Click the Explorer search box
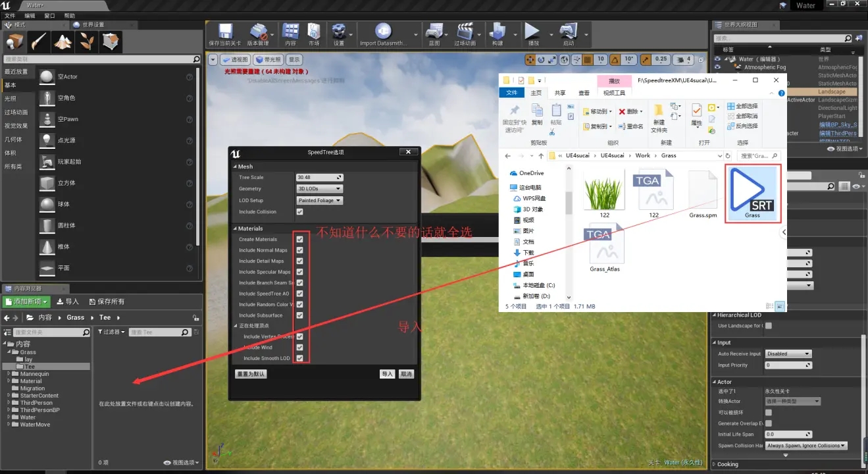 pyautogui.click(x=757, y=156)
